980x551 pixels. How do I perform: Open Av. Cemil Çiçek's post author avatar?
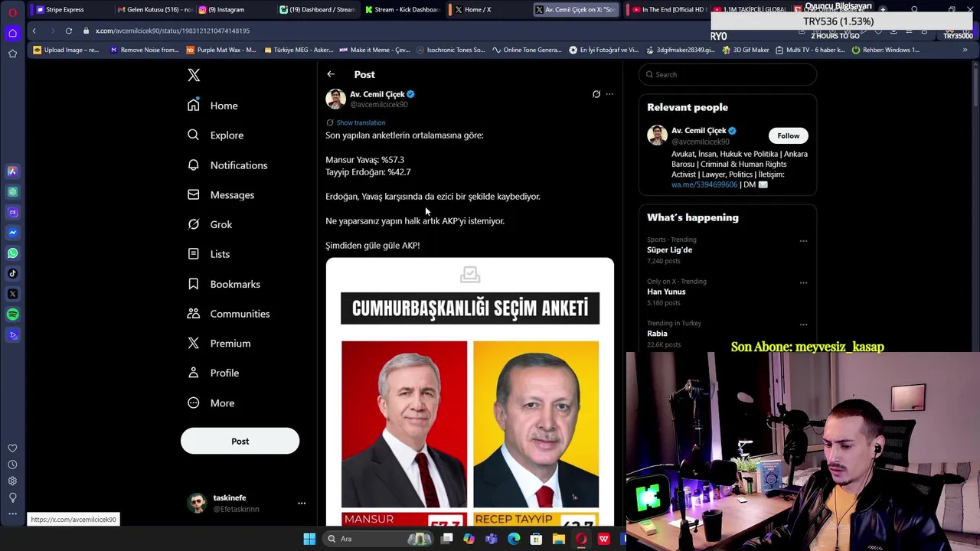click(335, 99)
